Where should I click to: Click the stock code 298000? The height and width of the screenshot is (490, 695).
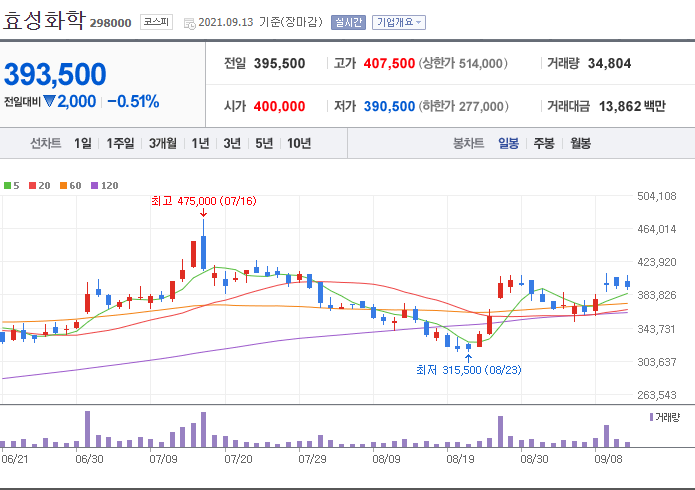pos(110,23)
